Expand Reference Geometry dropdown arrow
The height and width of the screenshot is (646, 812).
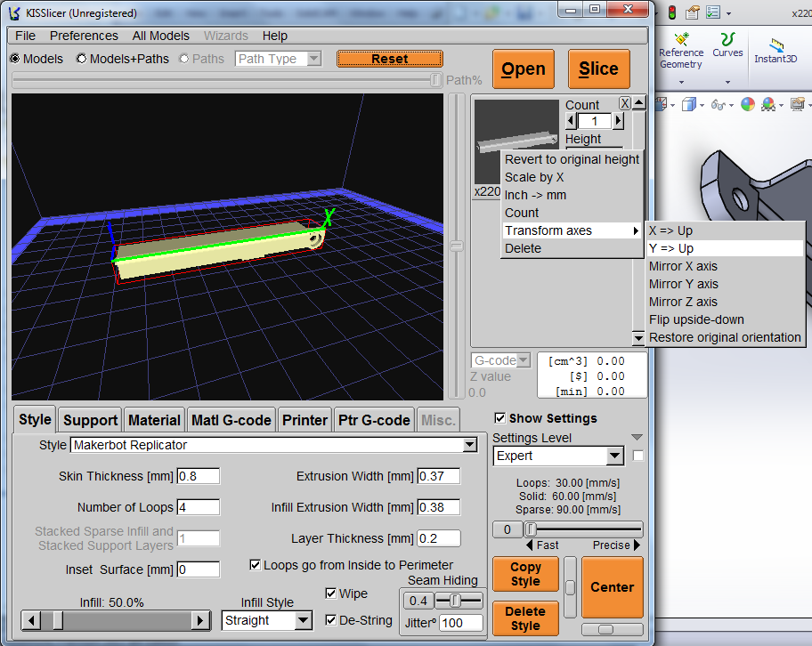681,82
